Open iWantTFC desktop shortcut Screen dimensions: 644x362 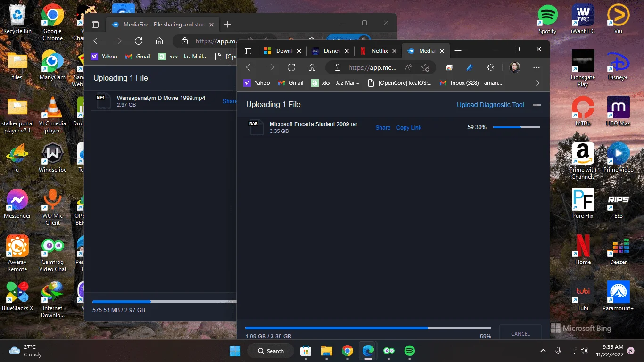click(583, 19)
